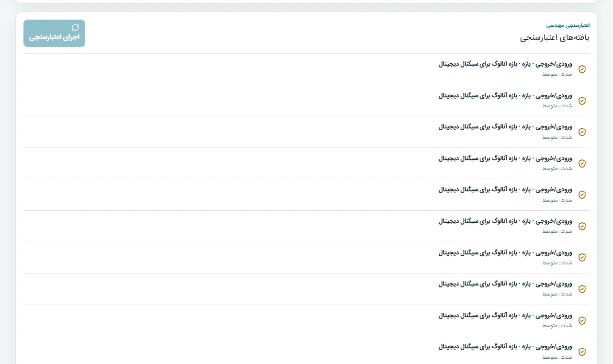Click the refresh icon in اجرای اعتبارسنجی button
The height and width of the screenshot is (364, 613).
tap(75, 28)
